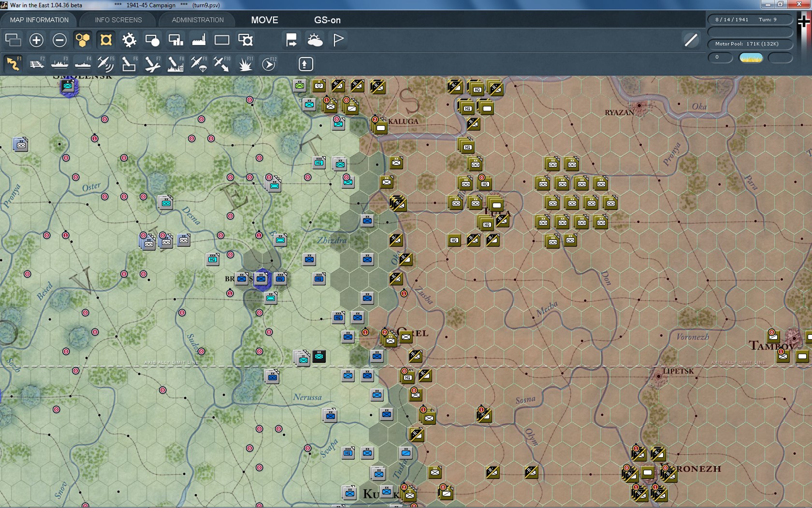Select the unit counter at Smolensk

pyautogui.click(x=68, y=87)
